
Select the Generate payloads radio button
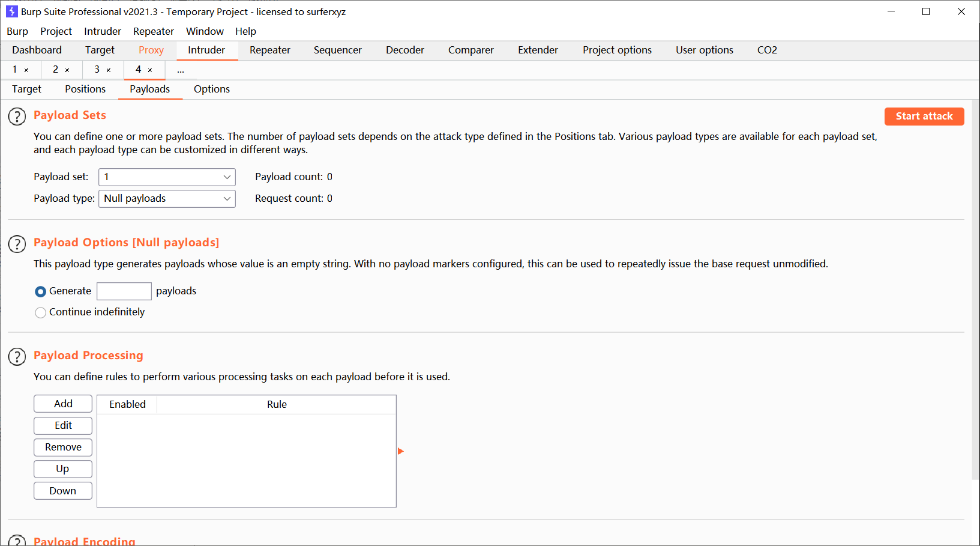coord(40,291)
